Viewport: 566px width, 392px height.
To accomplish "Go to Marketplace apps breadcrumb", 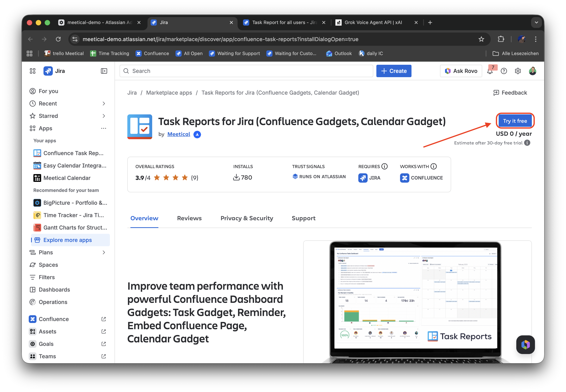I will tap(169, 93).
